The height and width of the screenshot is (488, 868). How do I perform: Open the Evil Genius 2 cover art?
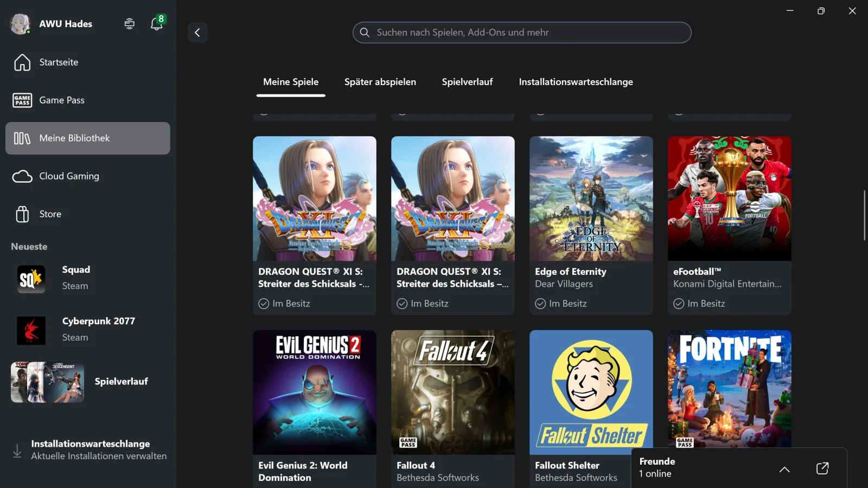[315, 393]
